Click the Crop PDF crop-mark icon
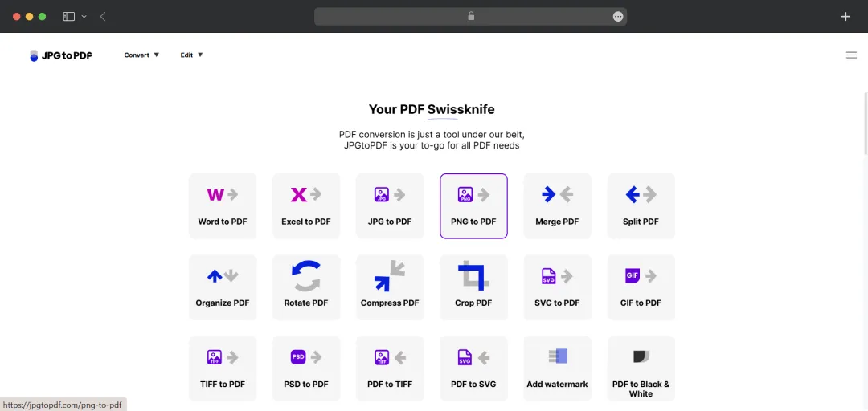The height and width of the screenshot is (411, 868). tap(473, 277)
